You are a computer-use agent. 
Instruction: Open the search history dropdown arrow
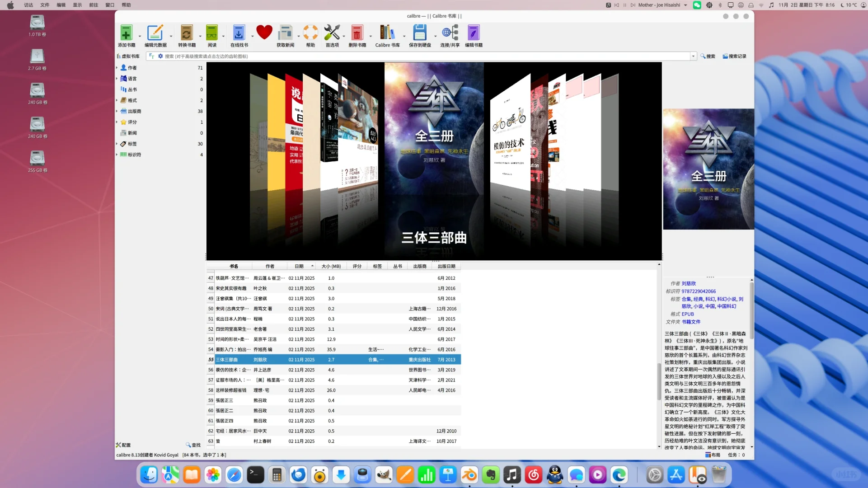[693, 56]
